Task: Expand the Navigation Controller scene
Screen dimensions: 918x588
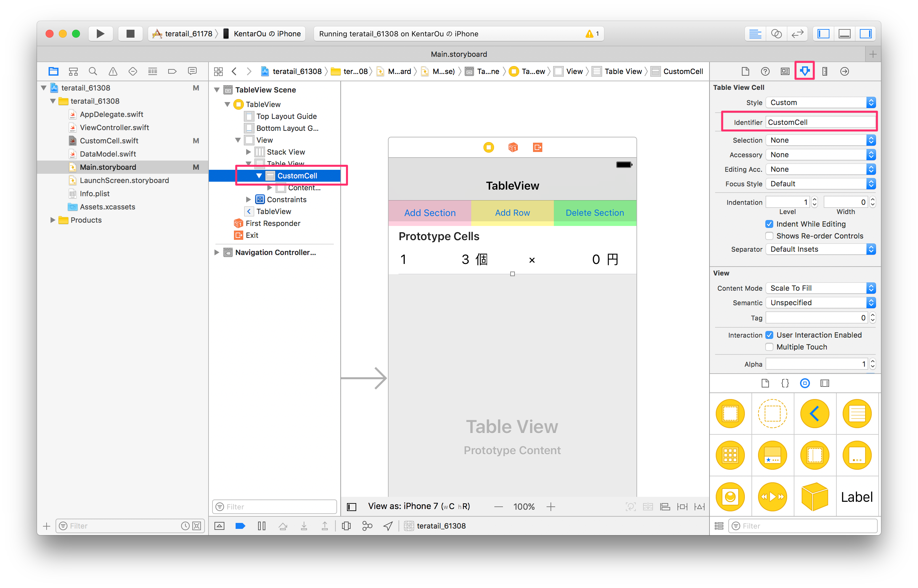Action: coord(216,252)
